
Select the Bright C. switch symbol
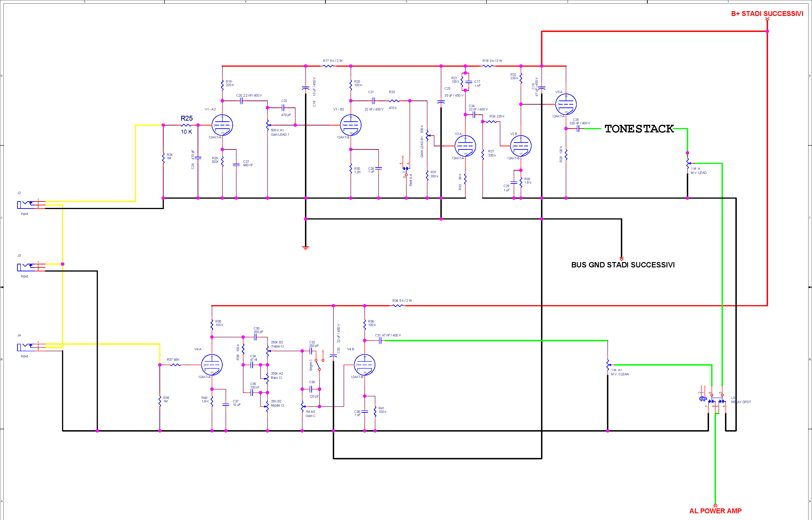click(x=317, y=365)
